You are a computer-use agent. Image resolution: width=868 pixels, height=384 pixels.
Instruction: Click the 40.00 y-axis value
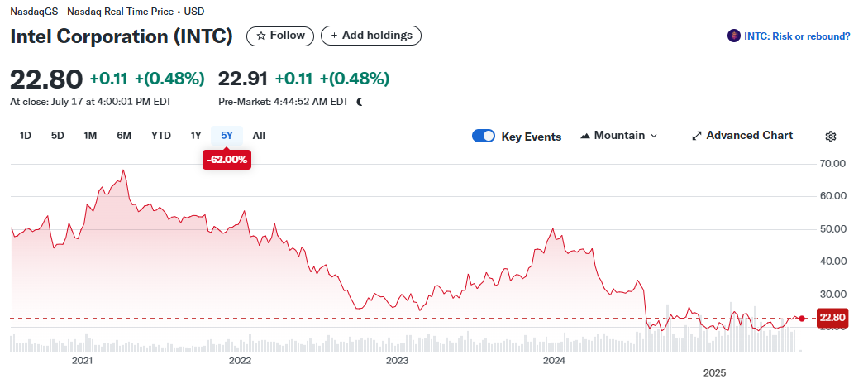point(832,261)
